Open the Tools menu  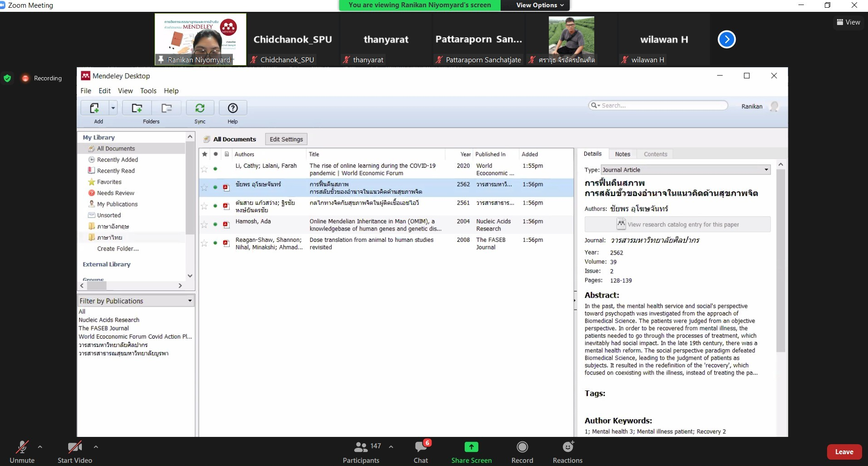coord(148,91)
